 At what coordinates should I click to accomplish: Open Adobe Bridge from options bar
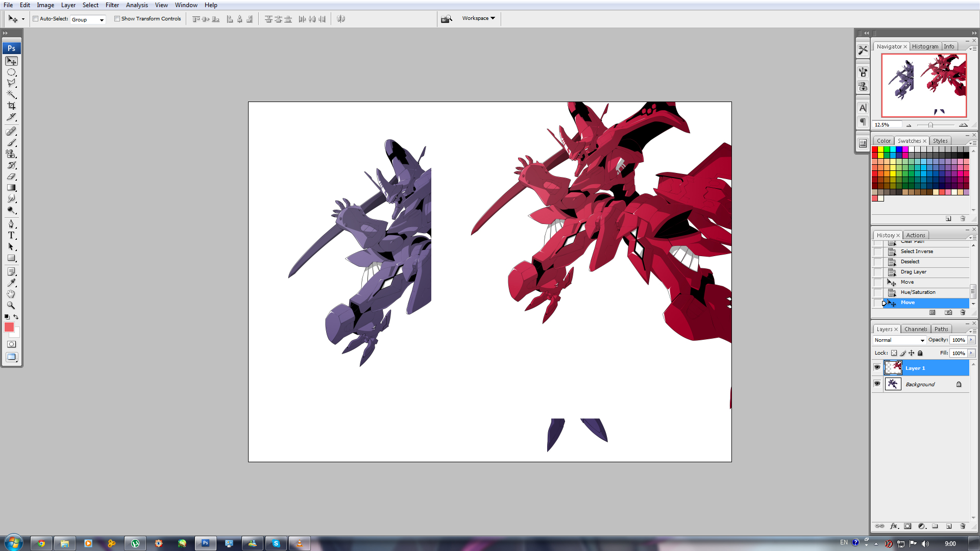tap(447, 19)
